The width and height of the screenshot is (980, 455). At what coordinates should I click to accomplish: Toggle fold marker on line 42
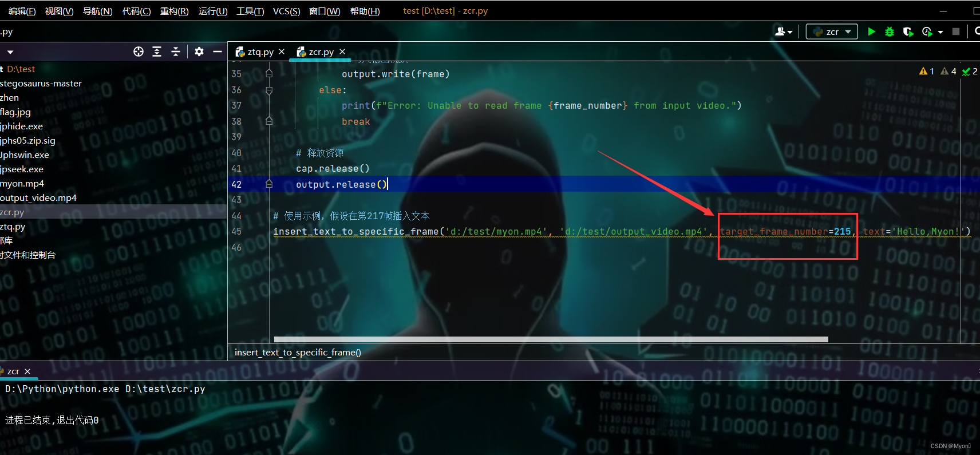pos(269,184)
